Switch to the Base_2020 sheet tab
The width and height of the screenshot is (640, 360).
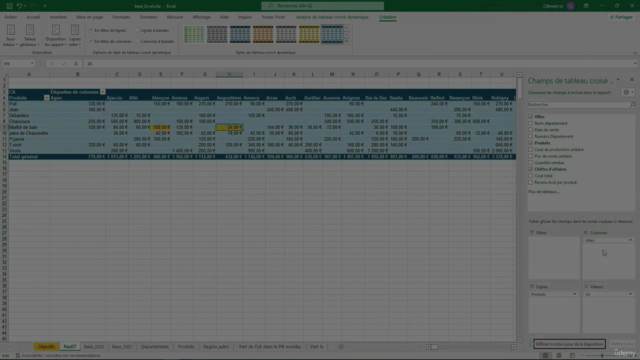93,347
